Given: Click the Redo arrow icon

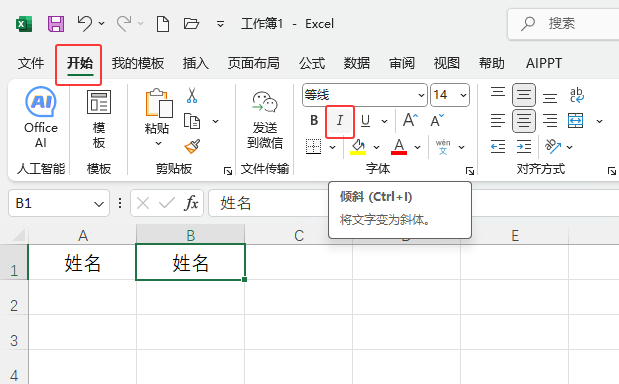Looking at the screenshot, I should click(124, 23).
